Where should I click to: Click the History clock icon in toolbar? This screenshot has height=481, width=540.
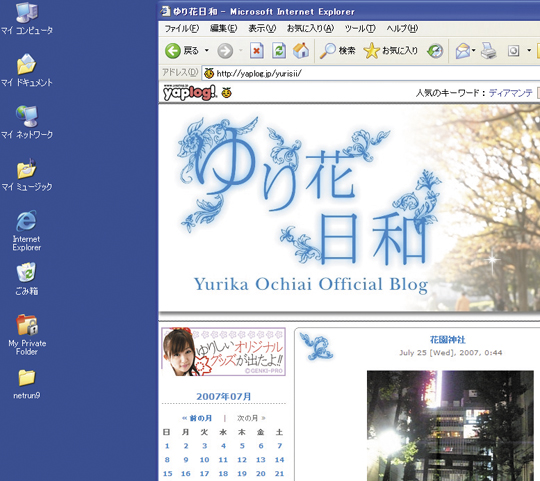coord(435,51)
